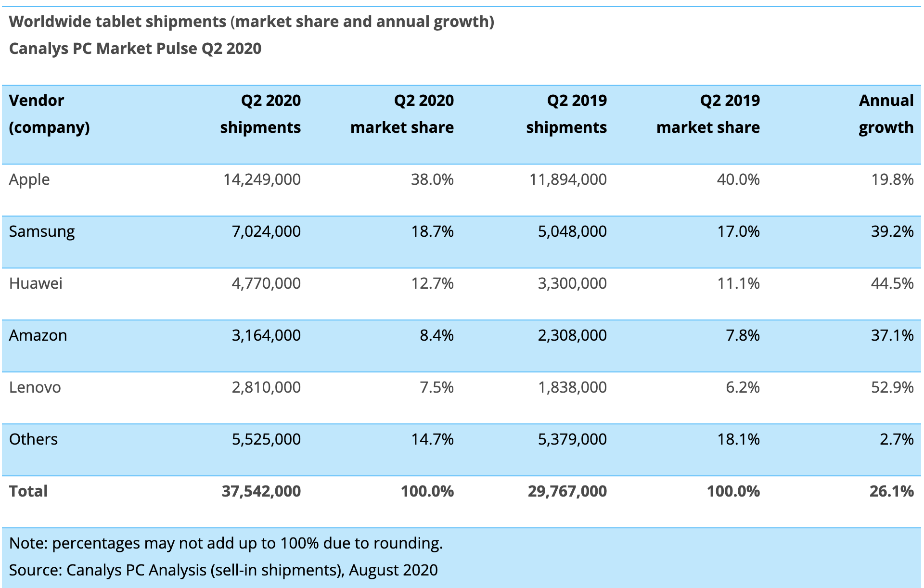Click Lenovo's 6.2% market share cell

tap(743, 387)
